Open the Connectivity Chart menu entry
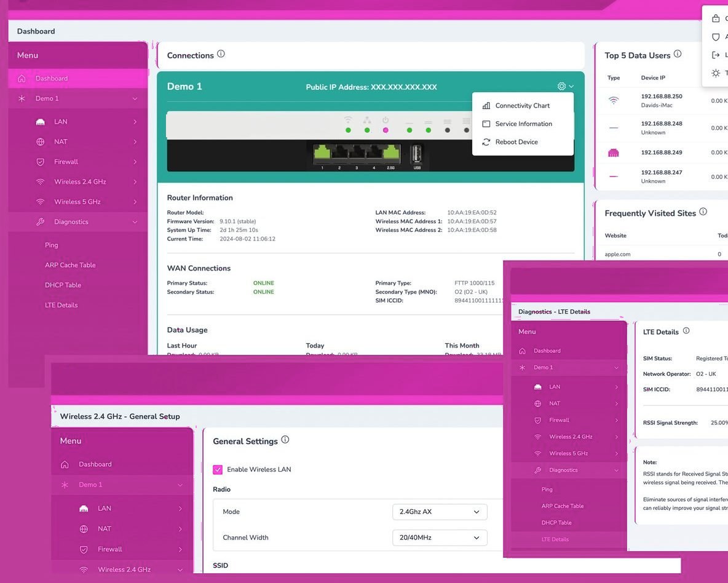 point(522,105)
